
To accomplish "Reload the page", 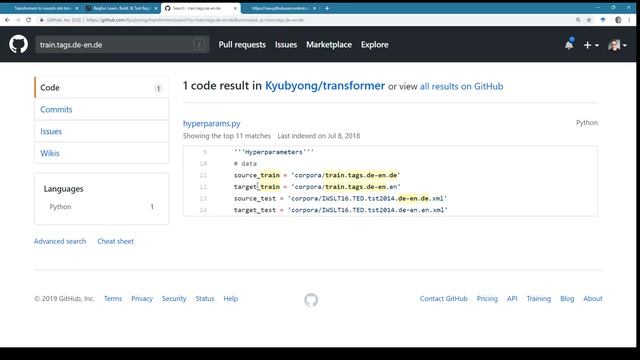I will click(29, 20).
